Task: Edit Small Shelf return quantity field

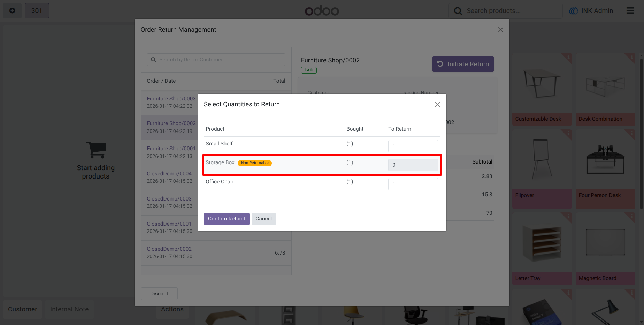Action: [413, 146]
